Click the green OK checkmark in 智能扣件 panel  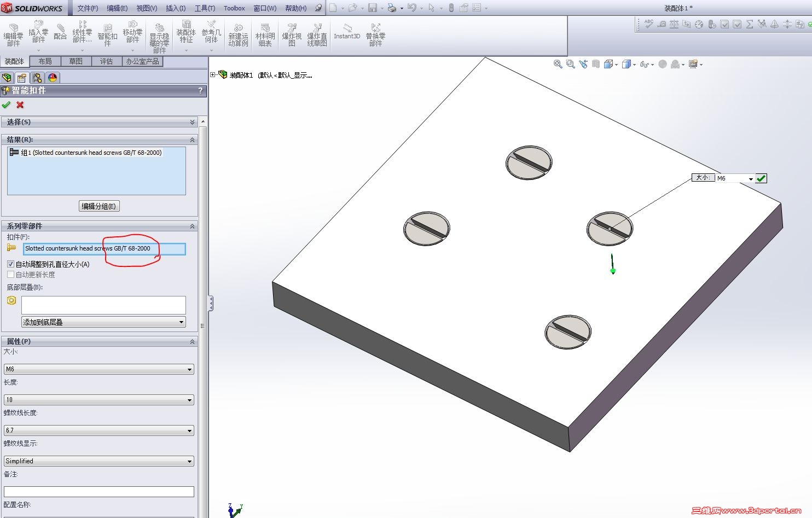click(6, 104)
